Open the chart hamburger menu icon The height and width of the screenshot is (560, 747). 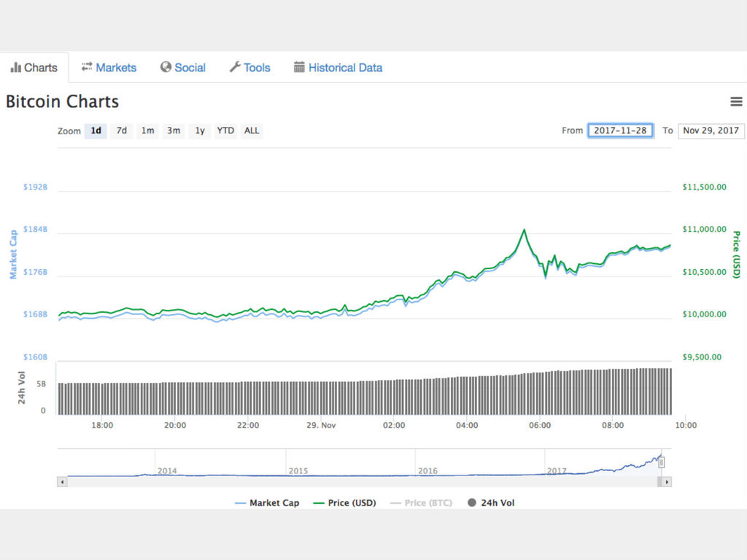tap(736, 101)
